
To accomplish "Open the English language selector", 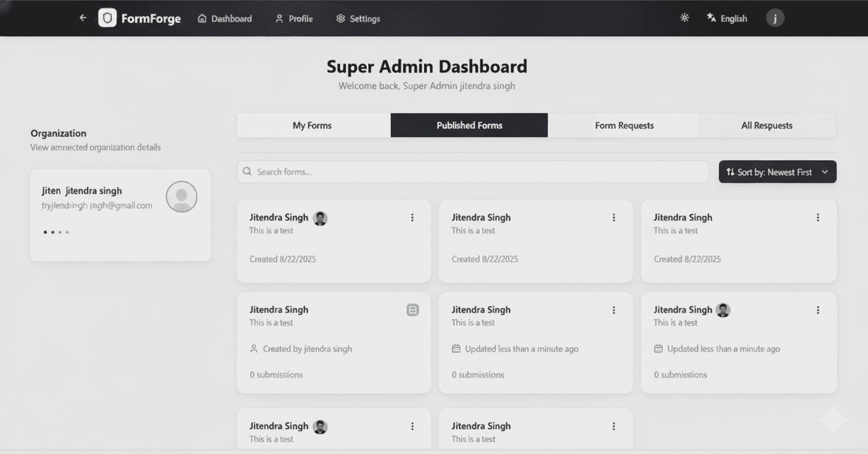I will 727,19.
